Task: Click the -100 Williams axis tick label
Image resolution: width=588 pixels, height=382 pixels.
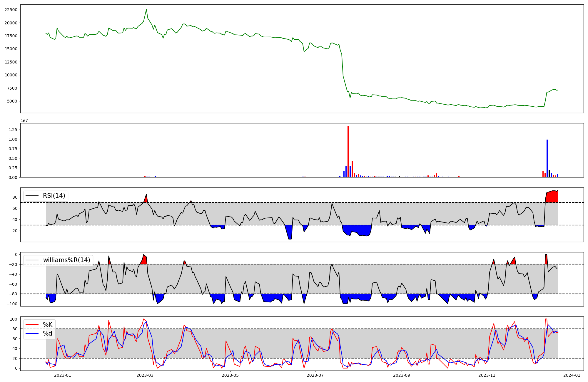Action: point(12,304)
